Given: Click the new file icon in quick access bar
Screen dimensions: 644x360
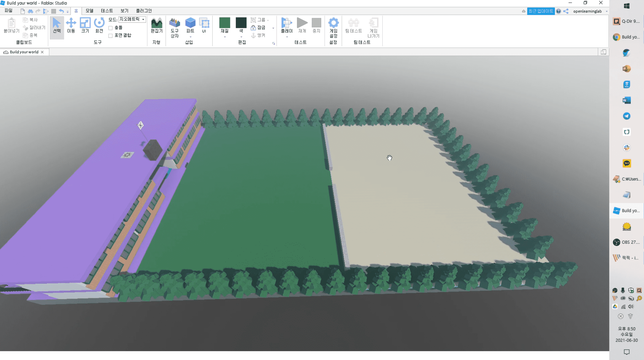Looking at the screenshot, I should (23, 11).
